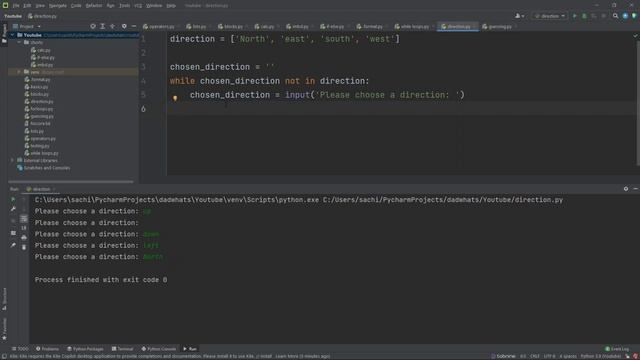Open the Navigate menu
Screen dimensions: 640x360
[58, 6]
